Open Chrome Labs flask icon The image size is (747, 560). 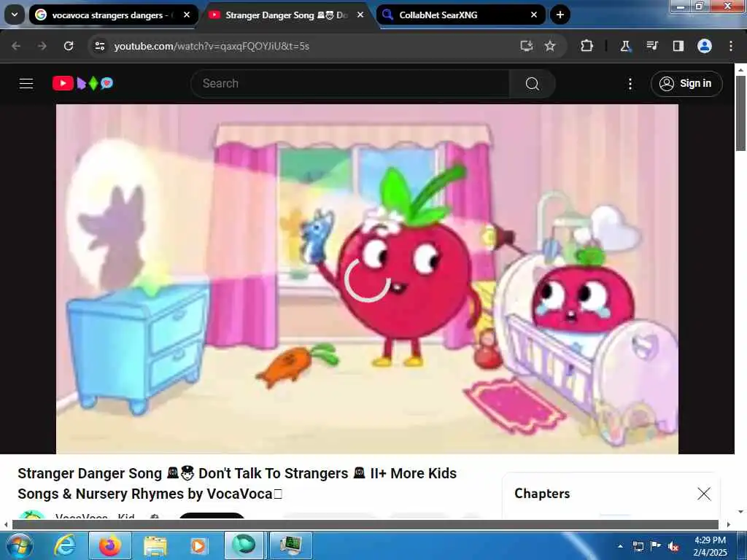[625, 46]
